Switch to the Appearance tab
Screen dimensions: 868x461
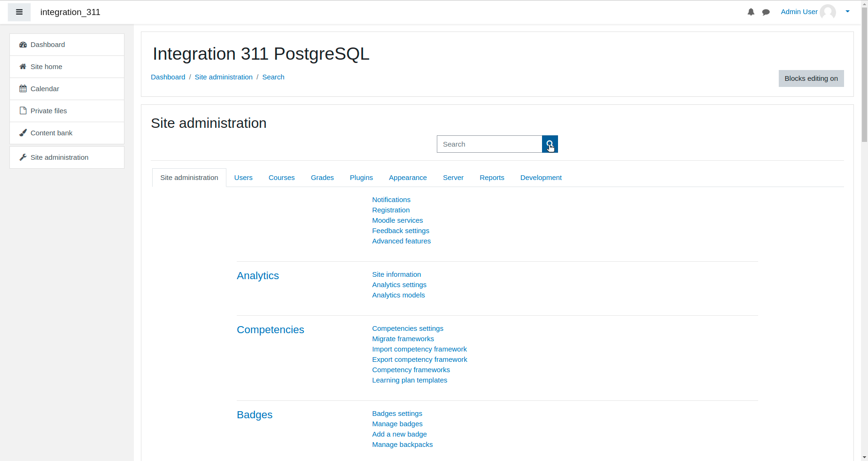(x=408, y=178)
